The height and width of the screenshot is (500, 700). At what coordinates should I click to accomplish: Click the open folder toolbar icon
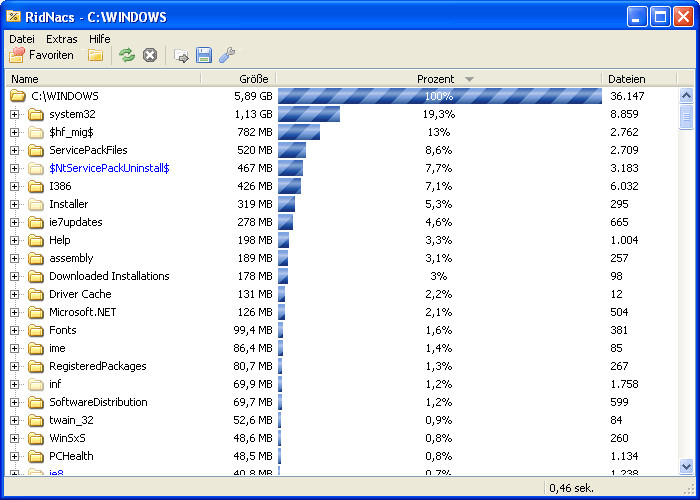coord(95,55)
